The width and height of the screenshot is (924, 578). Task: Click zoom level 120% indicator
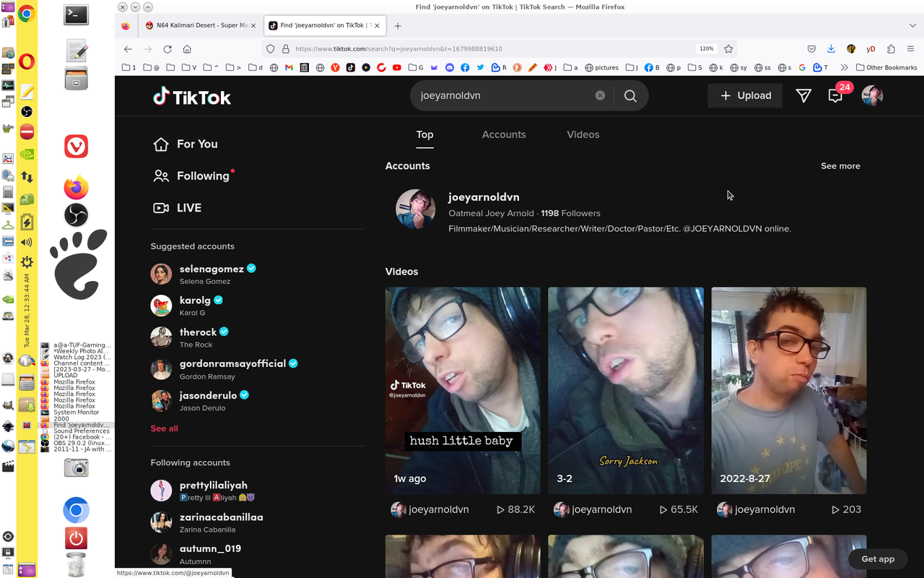pyautogui.click(x=706, y=49)
